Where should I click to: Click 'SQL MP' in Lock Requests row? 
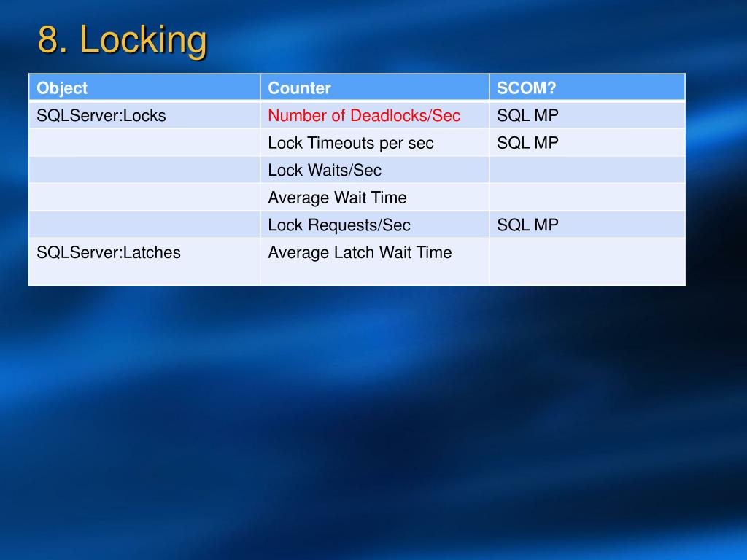[x=587, y=225]
